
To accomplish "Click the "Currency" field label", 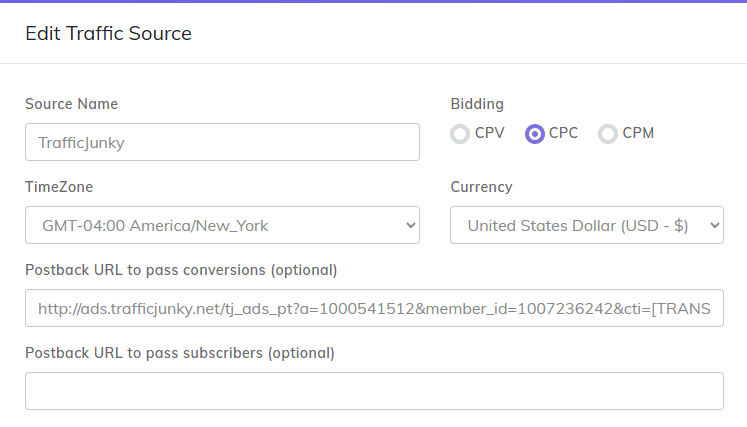I will [481, 187].
